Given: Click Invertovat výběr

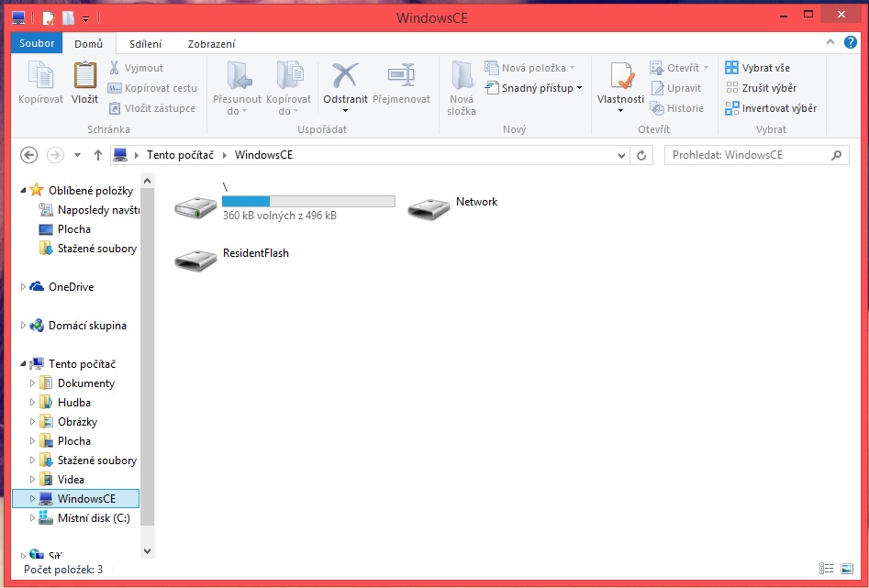Looking at the screenshot, I should click(x=771, y=108).
